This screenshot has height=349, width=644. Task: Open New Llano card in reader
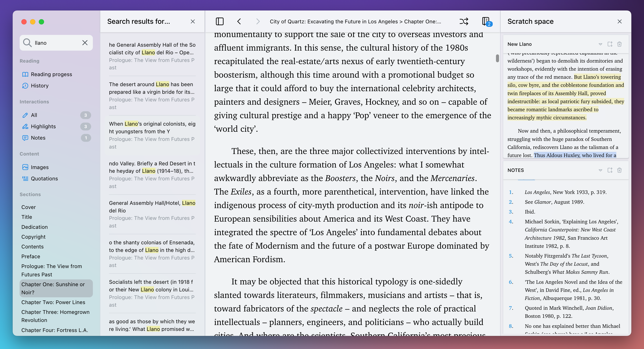click(x=610, y=44)
